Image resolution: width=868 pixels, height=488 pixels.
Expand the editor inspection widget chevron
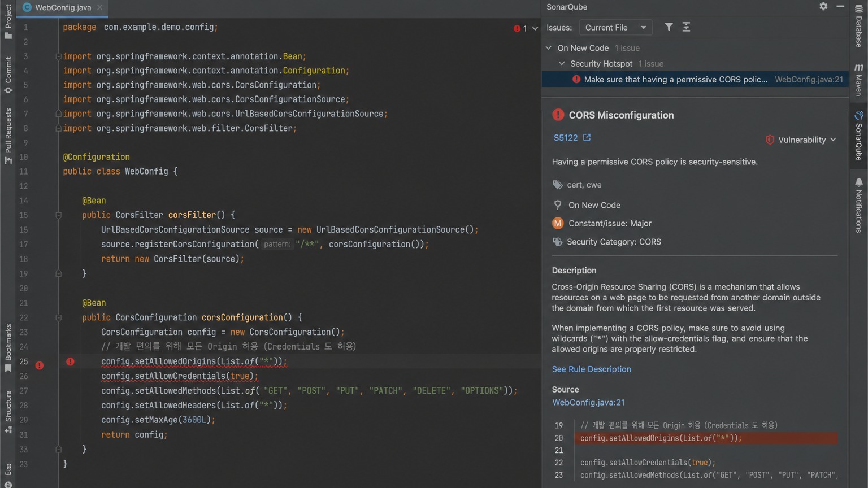tap(535, 28)
